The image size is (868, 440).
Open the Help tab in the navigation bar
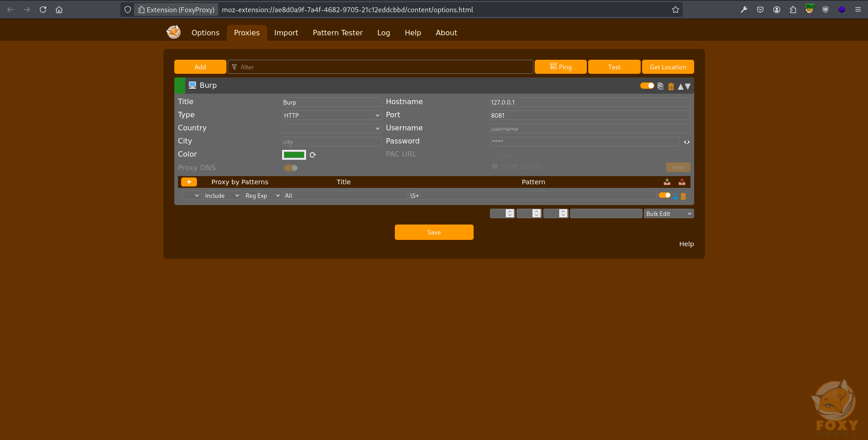click(x=413, y=33)
